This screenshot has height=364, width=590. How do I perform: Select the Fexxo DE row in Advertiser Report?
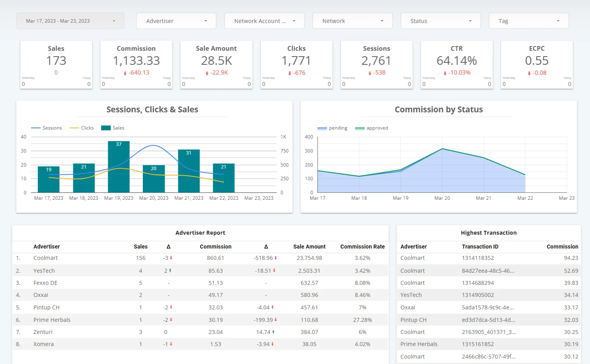pyautogui.click(x=45, y=283)
